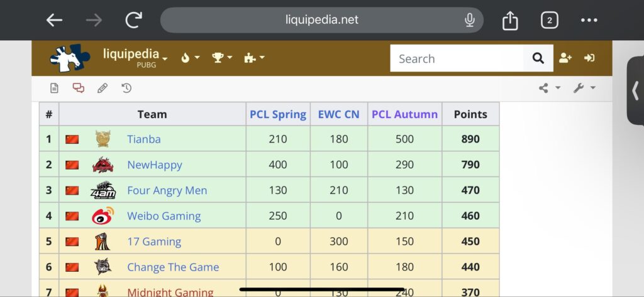Show the open browser tabs
The height and width of the screenshot is (297, 644).
549,20
